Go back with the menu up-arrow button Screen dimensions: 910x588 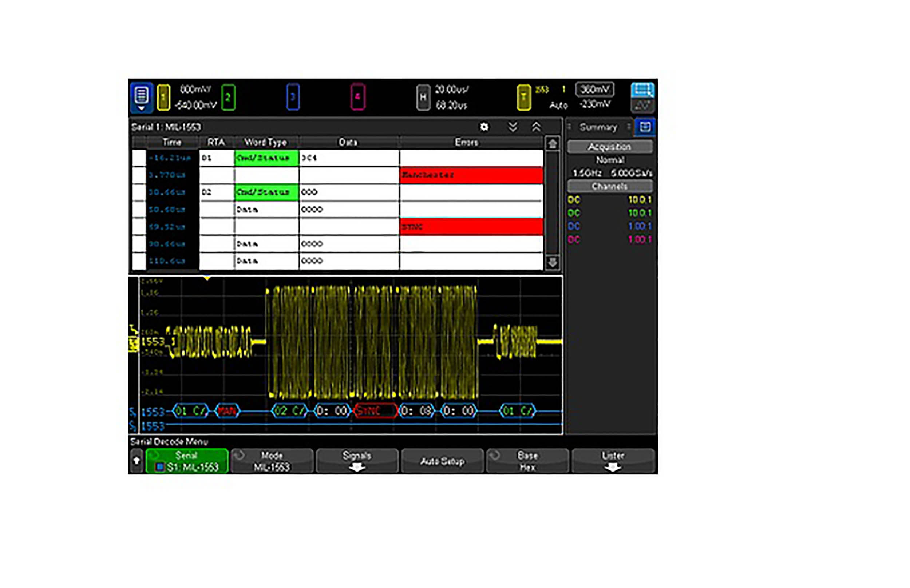pyautogui.click(x=137, y=461)
